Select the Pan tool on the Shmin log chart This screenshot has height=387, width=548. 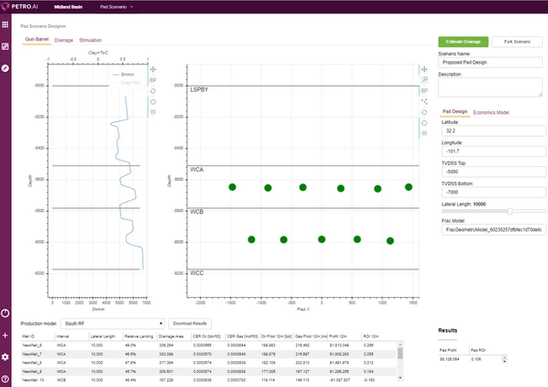coord(153,69)
